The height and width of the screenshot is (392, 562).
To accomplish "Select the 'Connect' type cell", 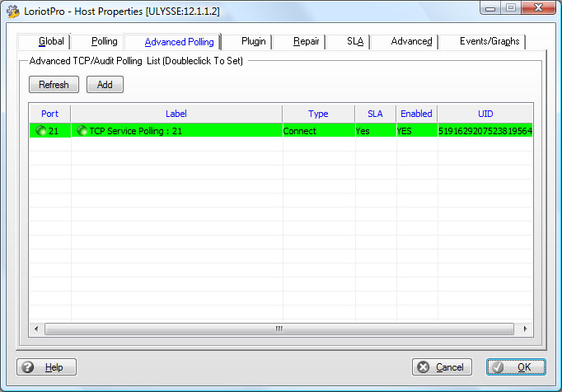I will point(319,131).
